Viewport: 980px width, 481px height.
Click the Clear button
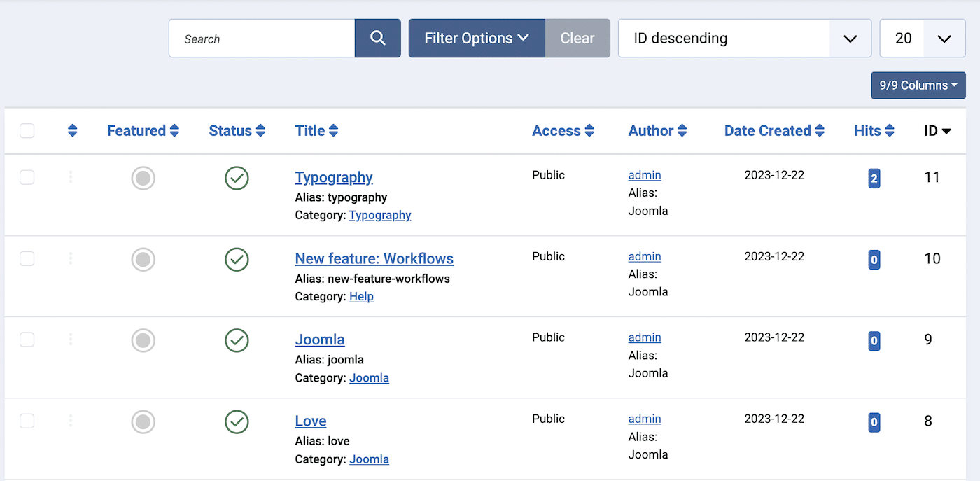tap(577, 38)
